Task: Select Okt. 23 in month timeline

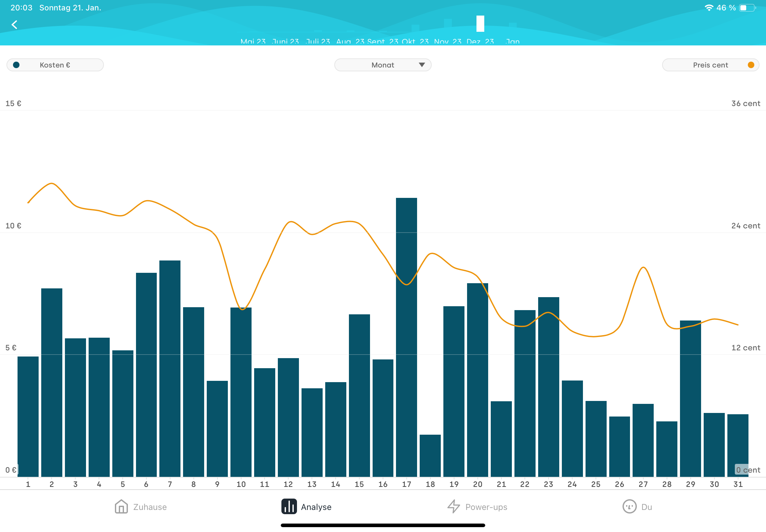Action: pos(415,41)
